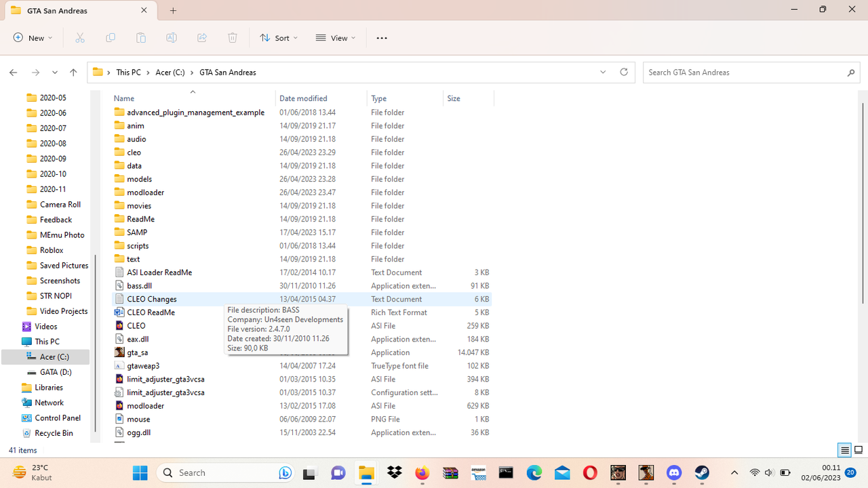Click the taskbar Search box
This screenshot has width=868, height=488.
(x=224, y=472)
